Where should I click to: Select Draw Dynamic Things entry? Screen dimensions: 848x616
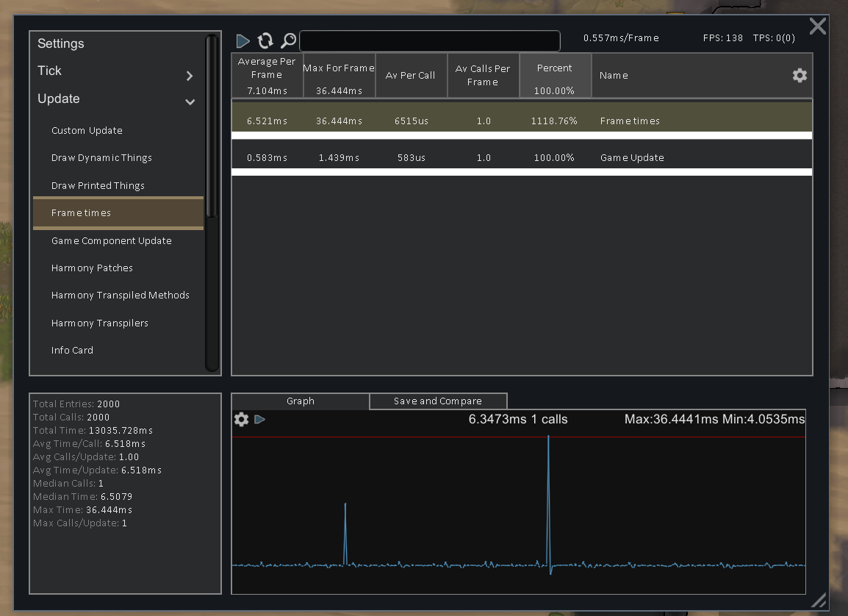[x=101, y=158]
